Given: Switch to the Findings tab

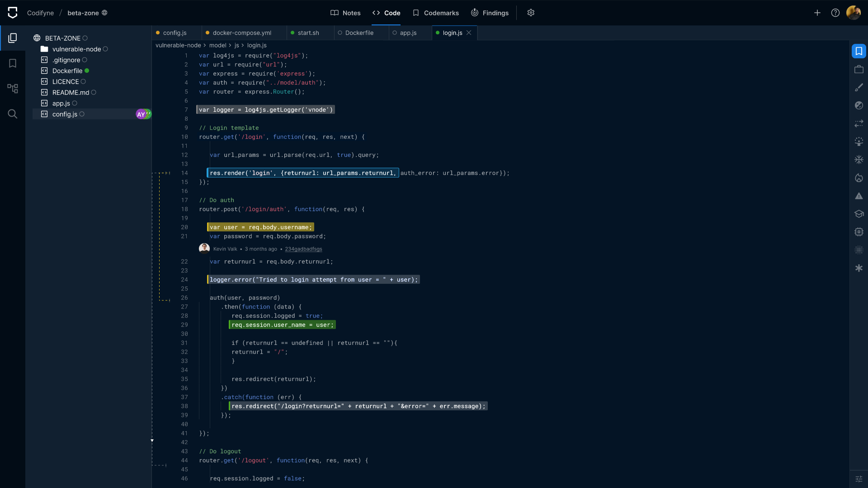Looking at the screenshot, I should tap(490, 13).
